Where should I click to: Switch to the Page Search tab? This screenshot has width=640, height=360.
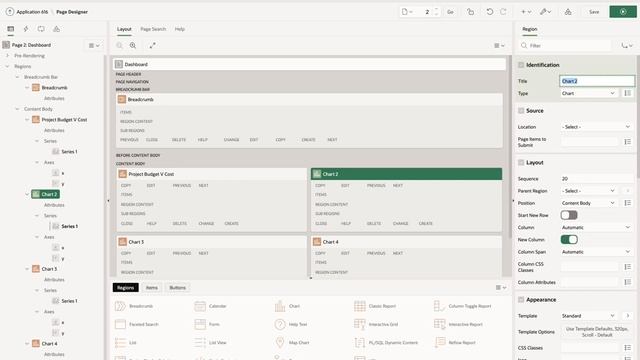coord(153,29)
